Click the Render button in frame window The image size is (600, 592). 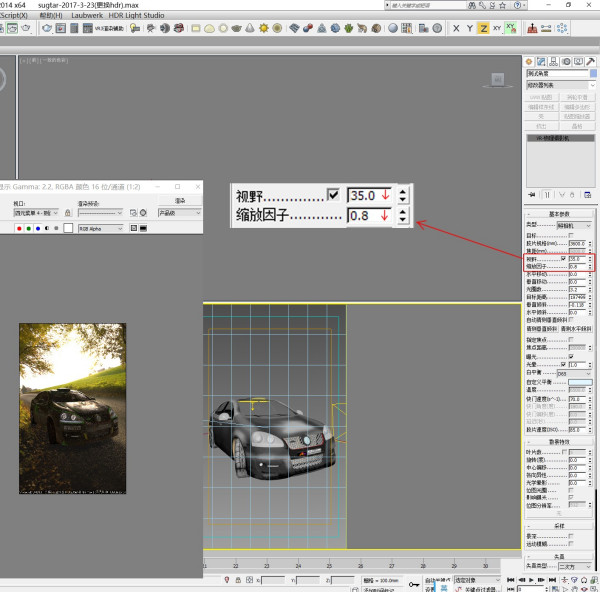coord(180,200)
